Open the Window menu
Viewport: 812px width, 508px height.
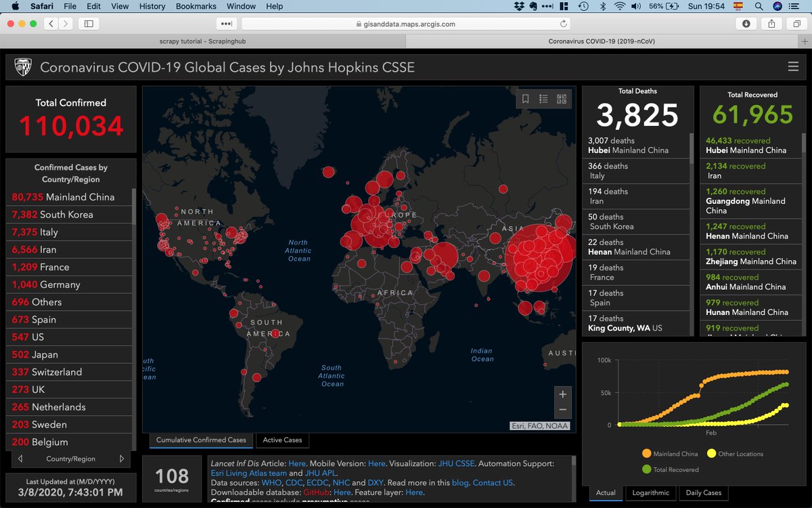tap(242, 6)
